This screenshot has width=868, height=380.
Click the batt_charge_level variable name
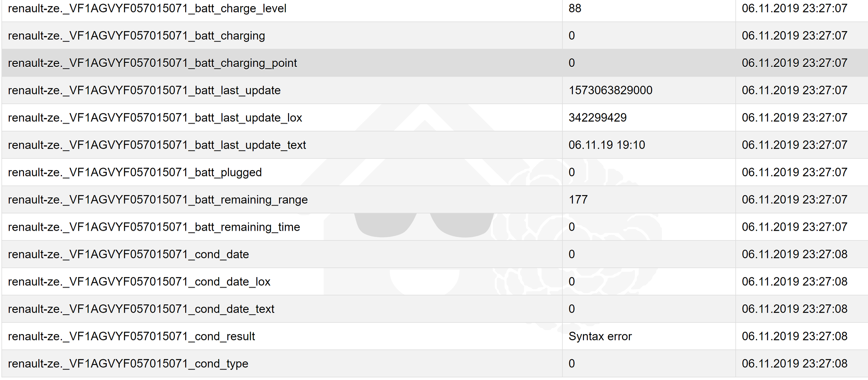(147, 8)
